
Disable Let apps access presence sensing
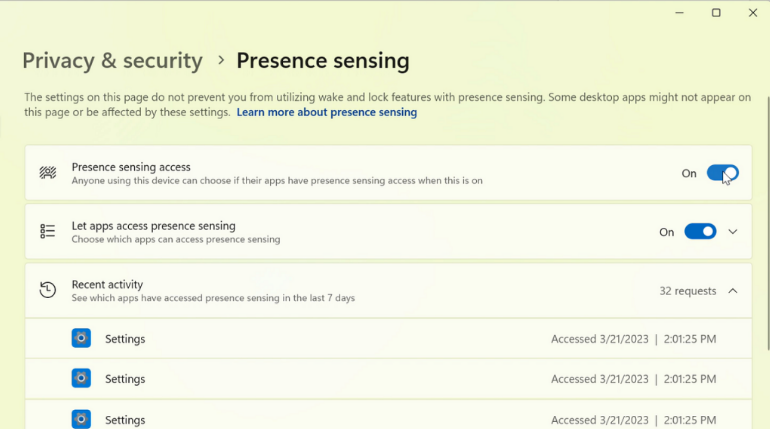coord(700,232)
